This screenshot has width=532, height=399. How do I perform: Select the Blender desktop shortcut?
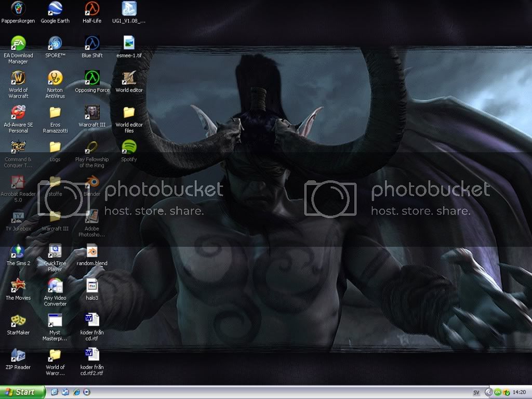92,185
